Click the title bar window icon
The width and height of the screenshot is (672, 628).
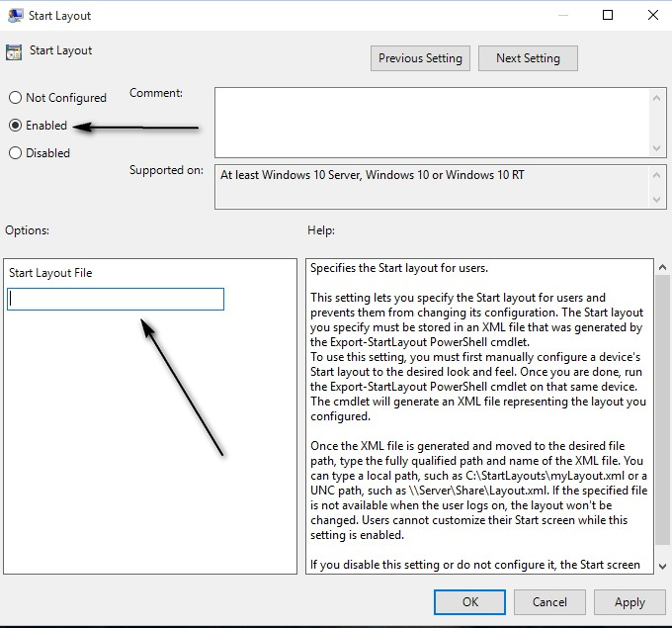point(15,16)
